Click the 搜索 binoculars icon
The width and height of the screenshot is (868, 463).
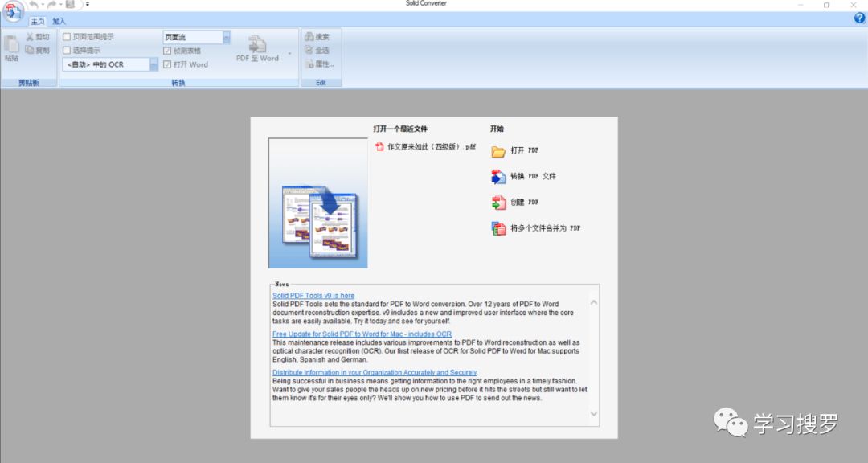[x=309, y=37]
